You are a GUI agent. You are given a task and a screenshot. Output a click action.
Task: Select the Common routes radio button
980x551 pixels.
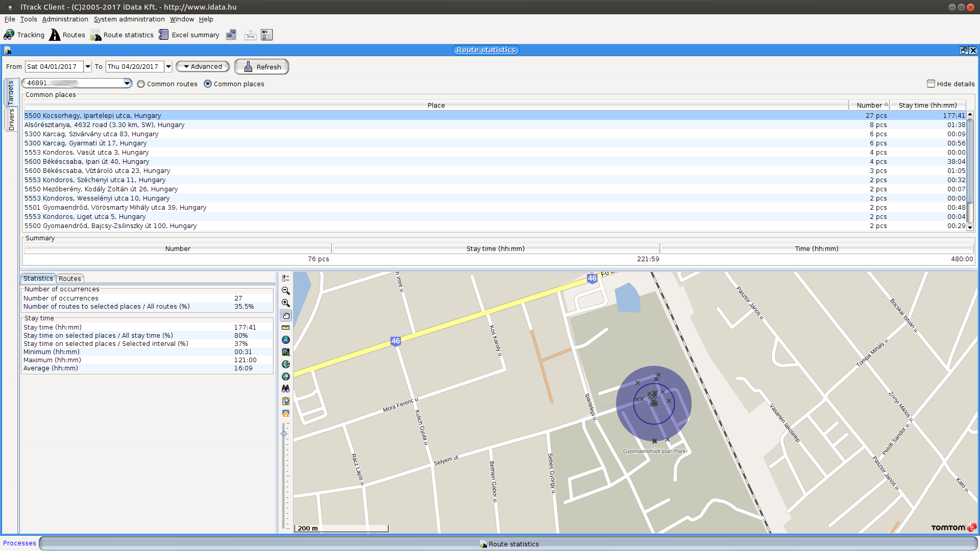tap(141, 84)
